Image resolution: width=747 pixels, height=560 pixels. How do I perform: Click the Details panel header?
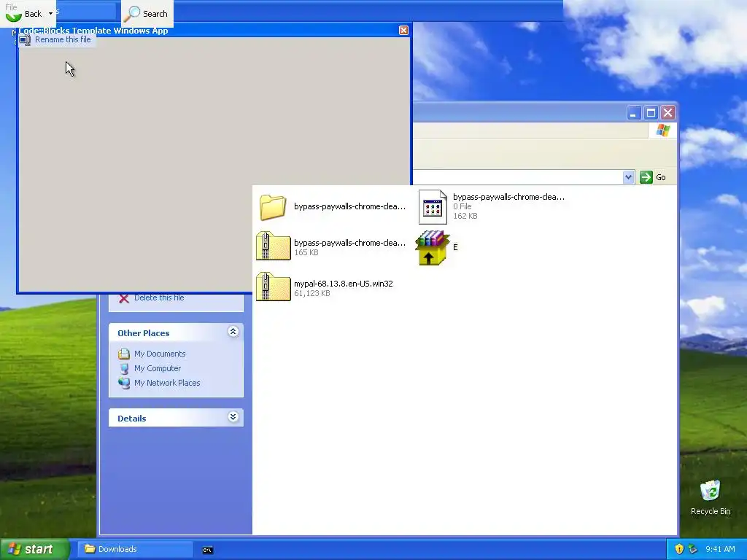(177, 418)
